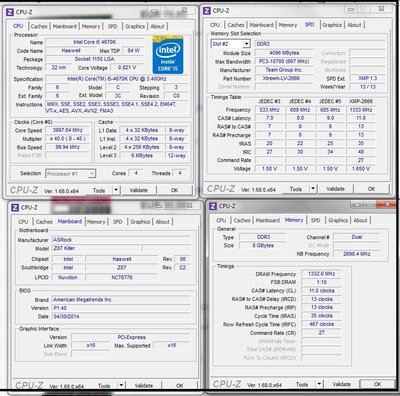Click OK button in the Memory window

(377, 384)
